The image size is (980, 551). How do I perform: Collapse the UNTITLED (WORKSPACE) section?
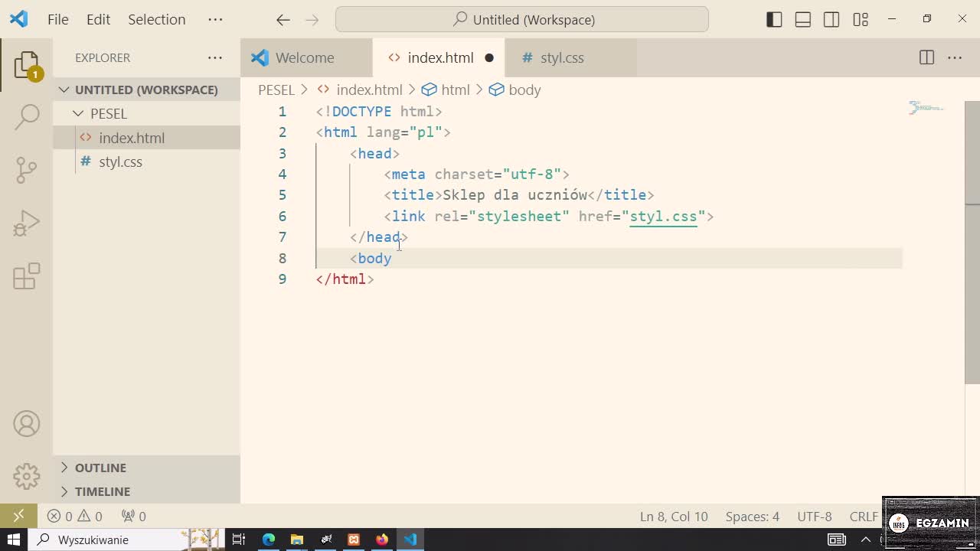click(146, 90)
